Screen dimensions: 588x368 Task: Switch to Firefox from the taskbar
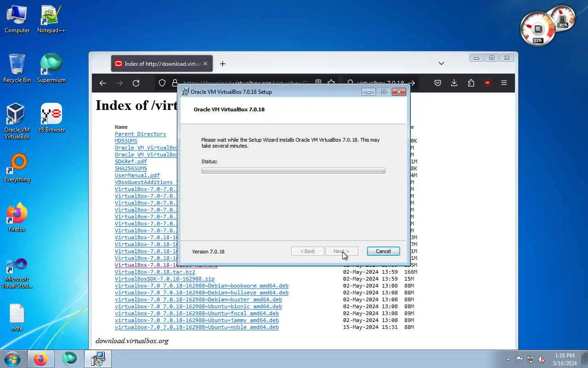pos(40,359)
